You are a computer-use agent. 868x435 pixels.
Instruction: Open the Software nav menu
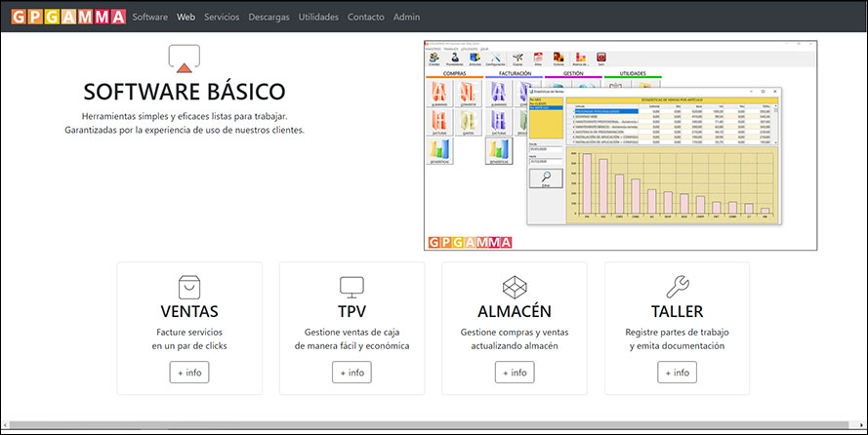149,18
